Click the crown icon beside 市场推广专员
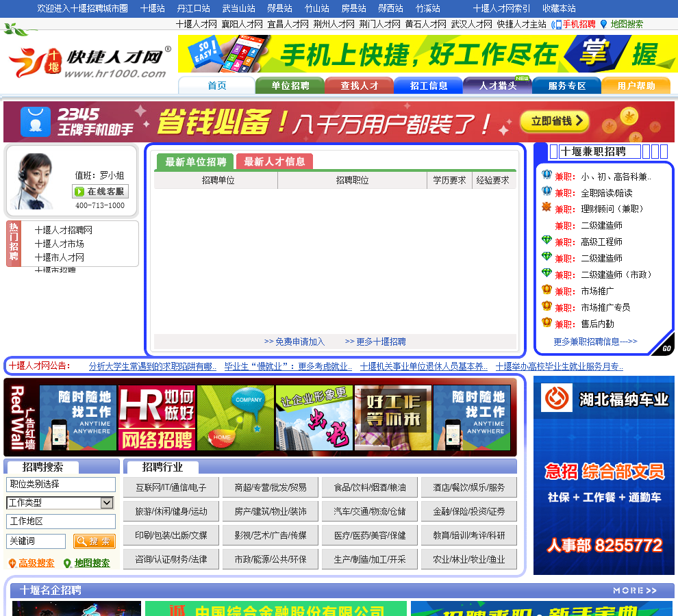 [x=547, y=306]
